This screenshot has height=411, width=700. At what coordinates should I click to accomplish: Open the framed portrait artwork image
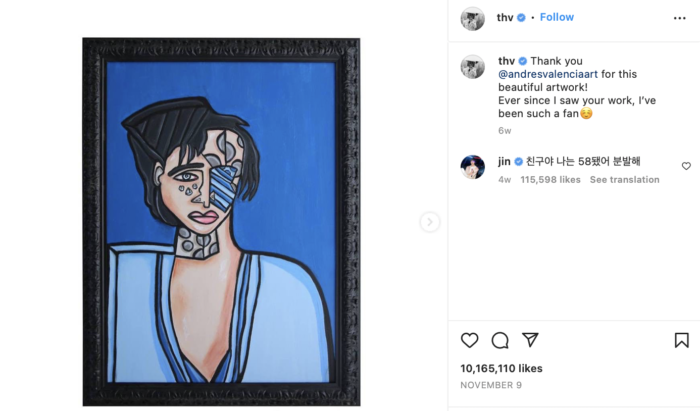(x=221, y=222)
